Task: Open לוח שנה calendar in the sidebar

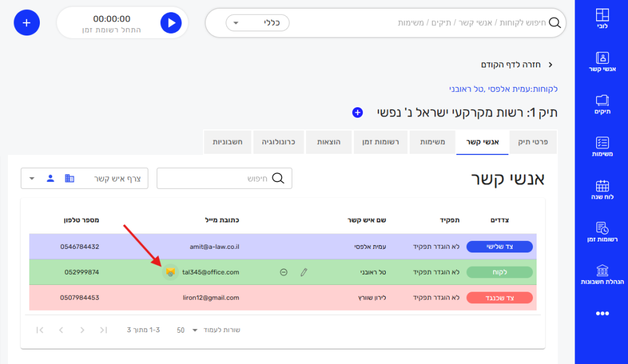Action: 602,190
